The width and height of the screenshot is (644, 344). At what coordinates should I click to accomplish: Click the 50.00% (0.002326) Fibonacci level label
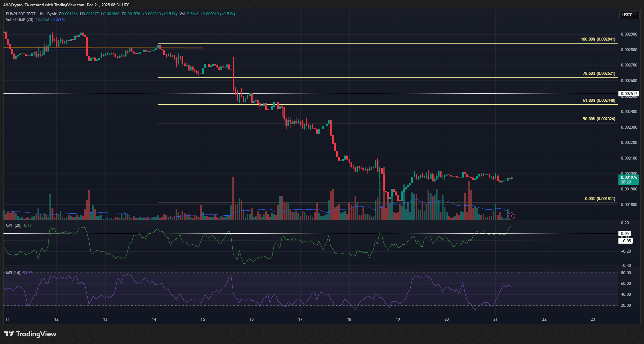pos(599,119)
